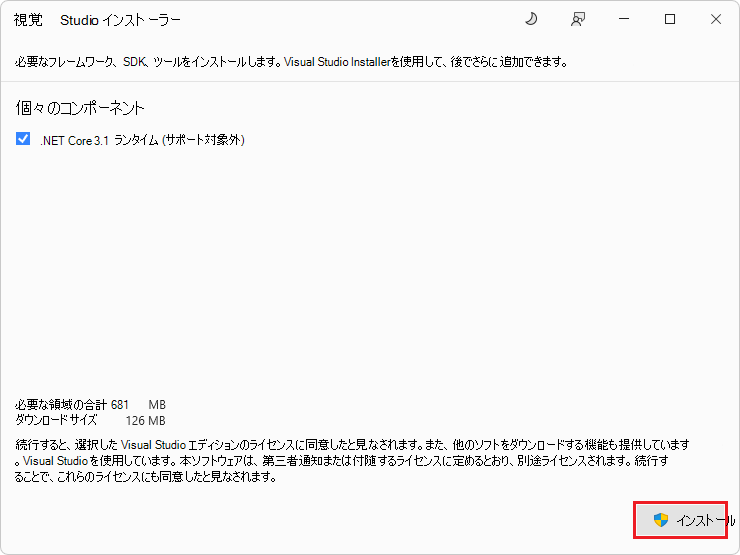The image size is (740, 555).
Task: Open the send feedback icon
Action: [x=578, y=19]
